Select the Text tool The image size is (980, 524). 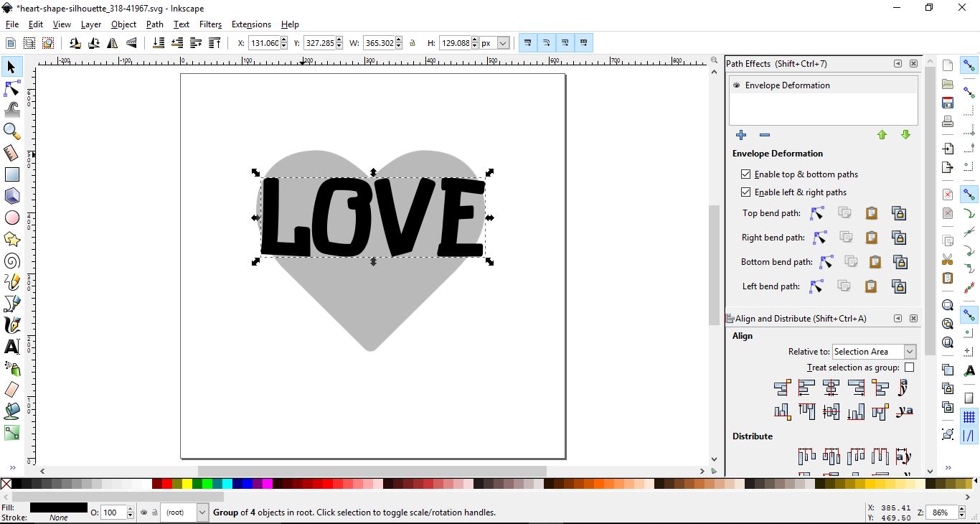click(x=11, y=347)
